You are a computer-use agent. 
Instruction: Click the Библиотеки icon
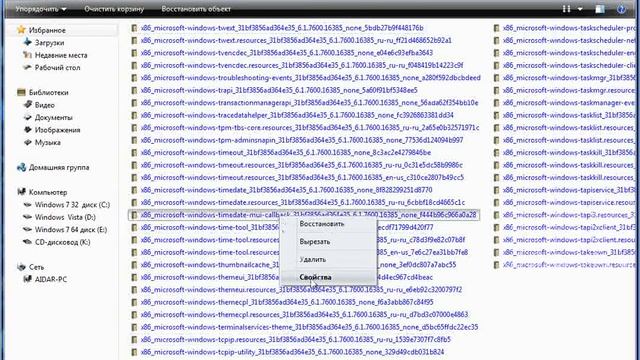[x=21, y=92]
